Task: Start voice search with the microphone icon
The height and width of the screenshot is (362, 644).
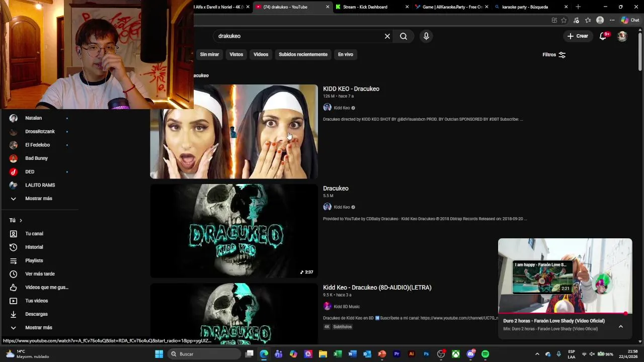Action: tap(426, 36)
